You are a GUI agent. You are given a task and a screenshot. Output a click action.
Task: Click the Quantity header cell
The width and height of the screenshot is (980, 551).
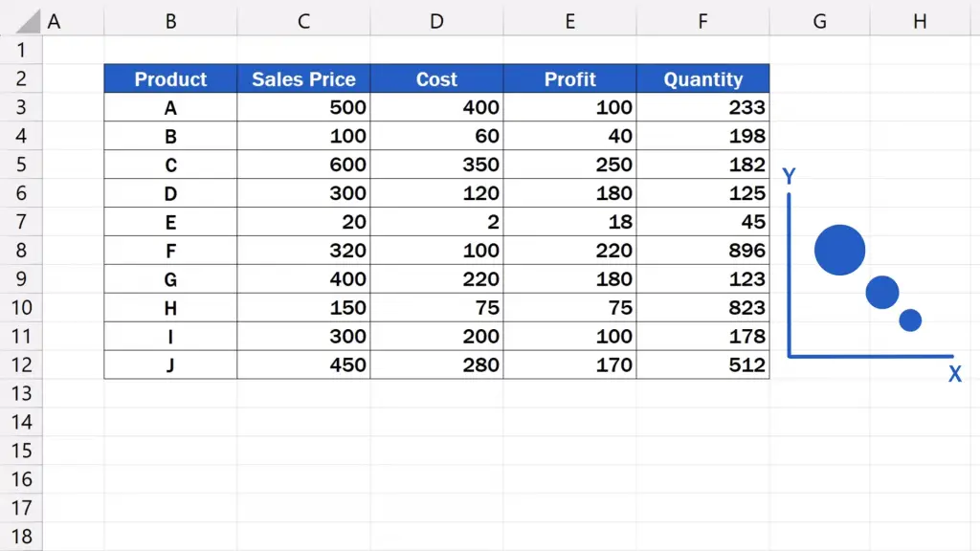(x=703, y=78)
